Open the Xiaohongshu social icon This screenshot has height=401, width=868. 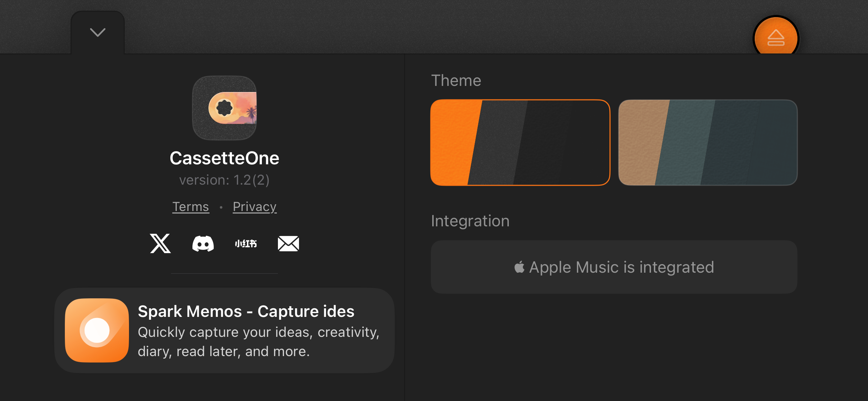246,244
